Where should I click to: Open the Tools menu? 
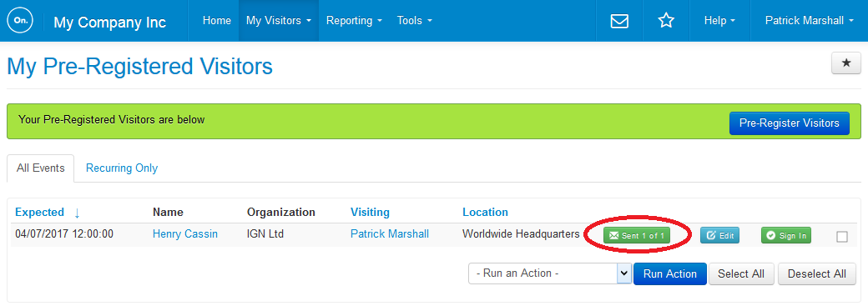414,21
